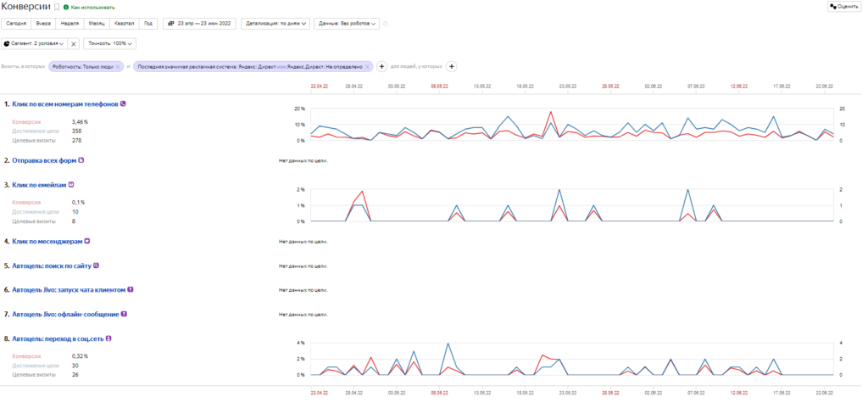This screenshot has height=408, width=868.
Task: Click goal achievements value 358
Action: [x=77, y=131]
